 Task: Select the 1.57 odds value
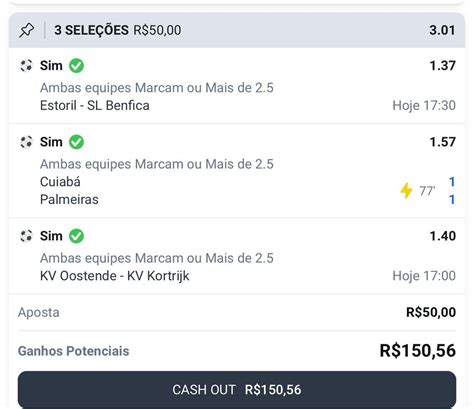click(x=442, y=142)
